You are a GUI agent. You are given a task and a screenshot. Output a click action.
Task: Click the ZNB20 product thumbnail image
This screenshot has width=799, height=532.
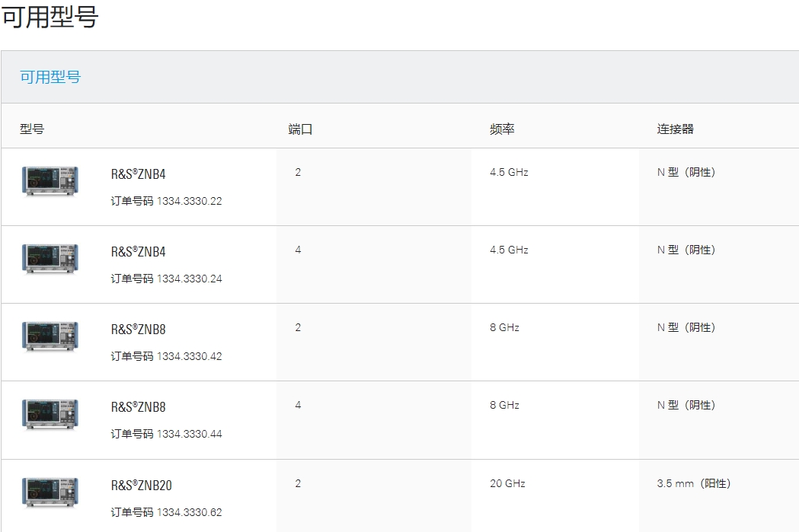(x=50, y=492)
